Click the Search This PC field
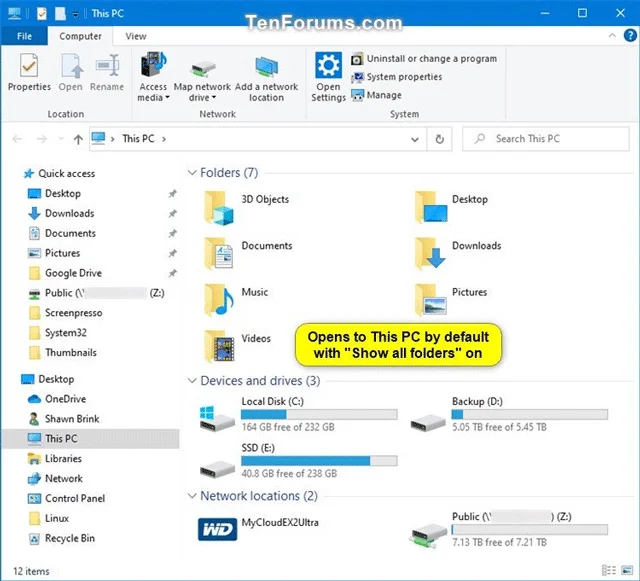 [546, 139]
